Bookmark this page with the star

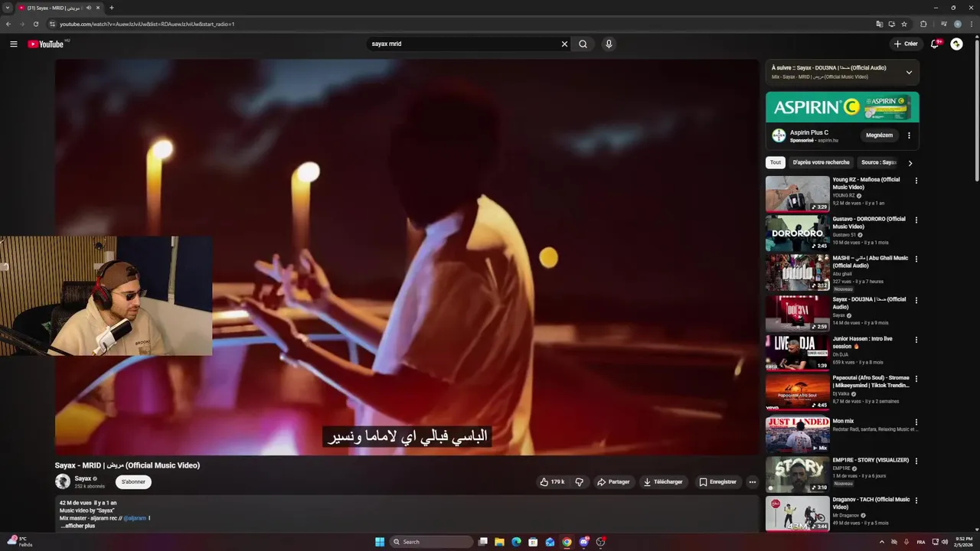click(x=904, y=24)
